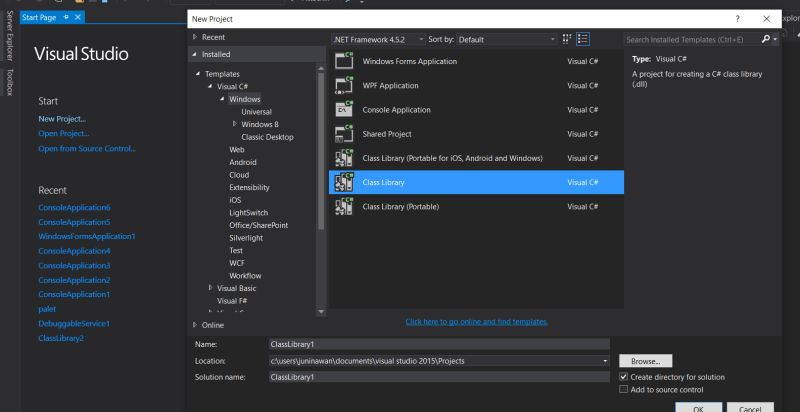The width and height of the screenshot is (800, 412).
Task: Expand the Windows 8 tree node
Action: pyautogui.click(x=235, y=124)
